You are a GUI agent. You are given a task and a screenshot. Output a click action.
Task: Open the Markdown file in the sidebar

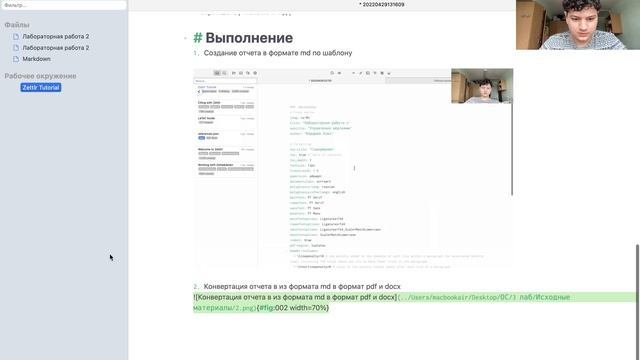(36, 59)
